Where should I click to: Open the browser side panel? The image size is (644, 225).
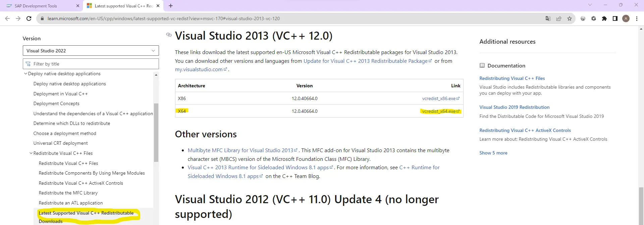click(615, 18)
